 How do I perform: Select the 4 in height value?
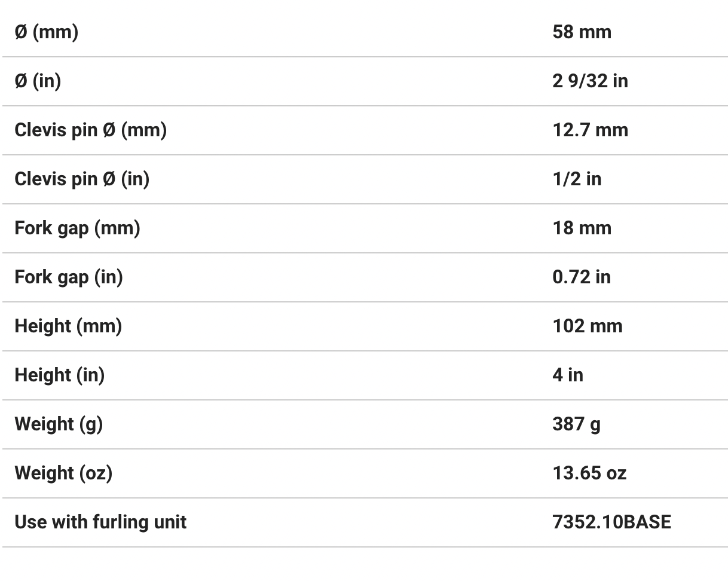pos(568,375)
